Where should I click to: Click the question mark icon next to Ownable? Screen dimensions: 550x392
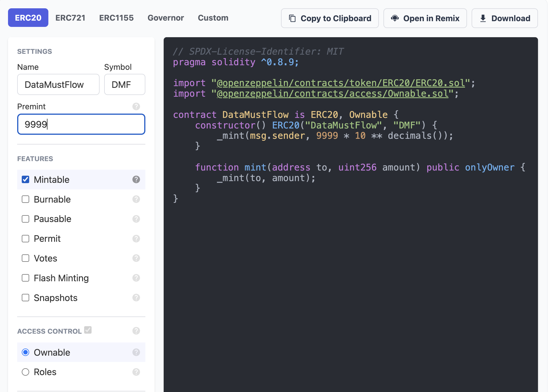point(136,352)
